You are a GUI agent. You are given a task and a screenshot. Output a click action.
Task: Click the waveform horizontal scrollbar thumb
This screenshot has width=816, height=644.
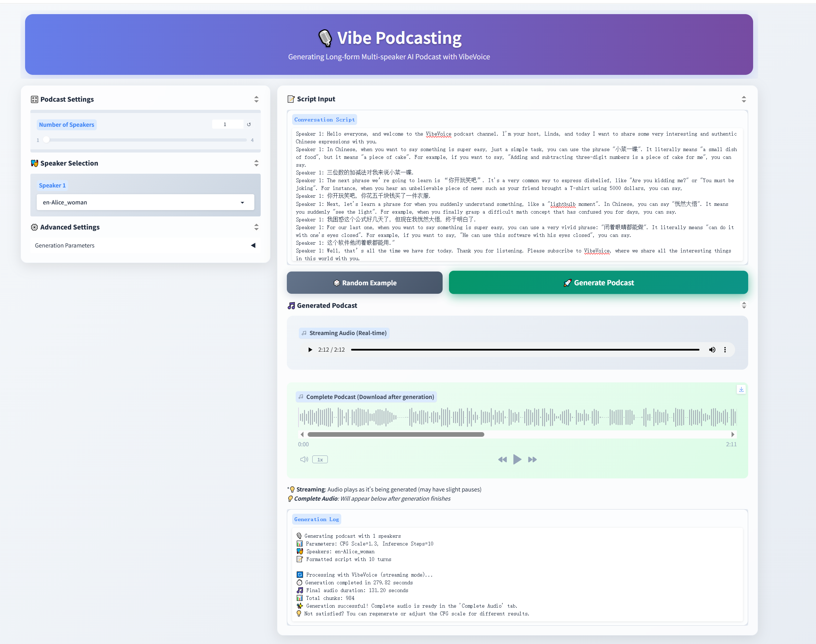pyautogui.click(x=395, y=434)
